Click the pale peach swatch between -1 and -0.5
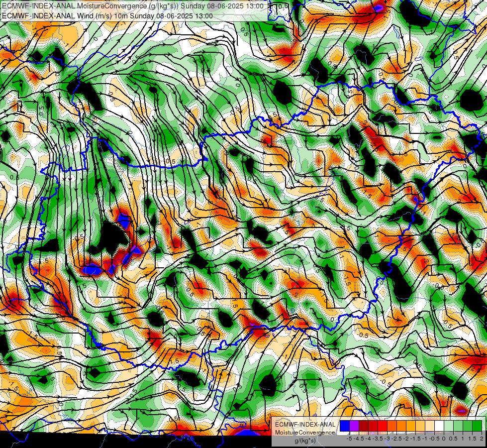 (x=430, y=426)
